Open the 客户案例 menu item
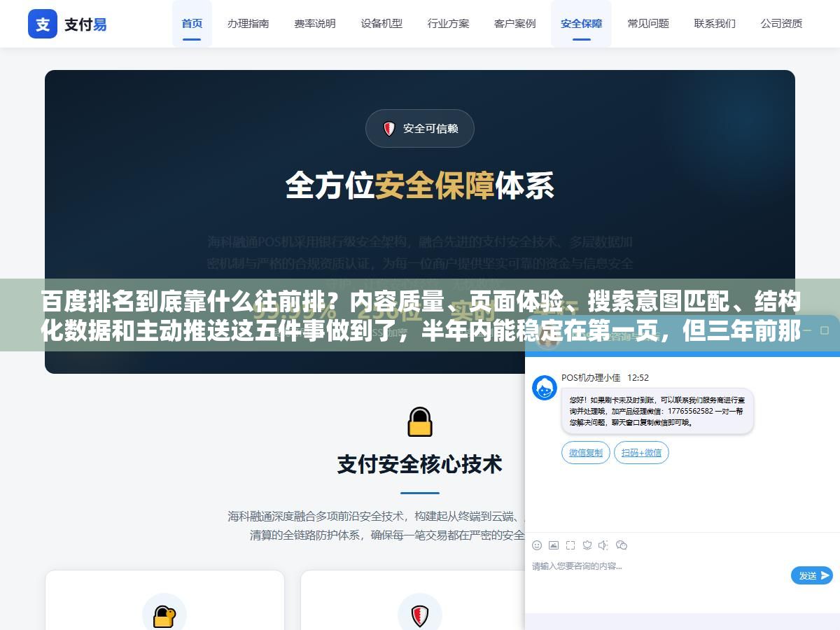 coord(515,24)
